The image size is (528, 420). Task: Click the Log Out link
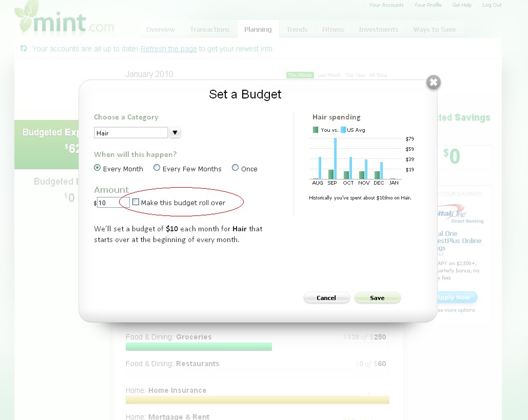[492, 5]
